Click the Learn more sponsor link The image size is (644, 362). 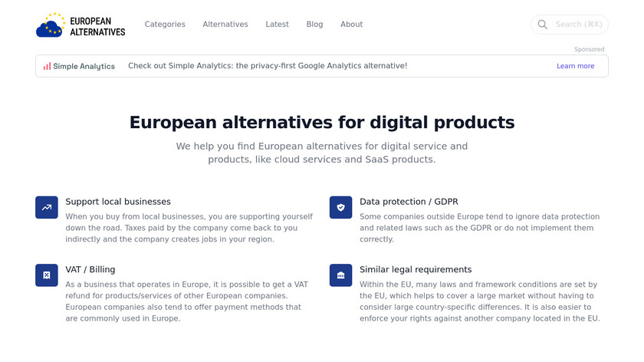point(575,66)
